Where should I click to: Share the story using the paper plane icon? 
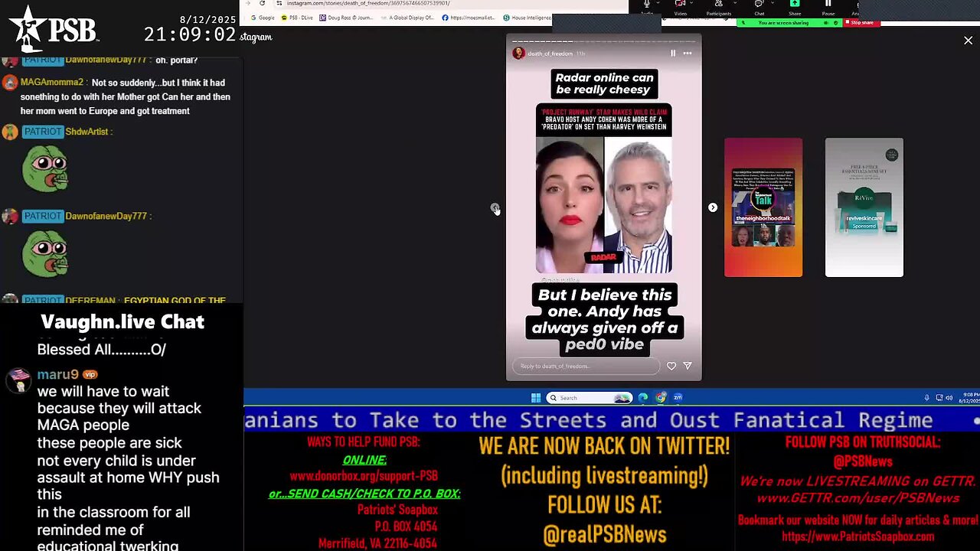click(688, 366)
